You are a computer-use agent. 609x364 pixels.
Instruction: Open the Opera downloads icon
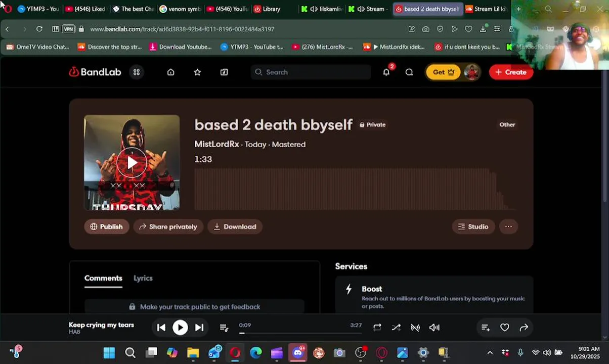483,29
